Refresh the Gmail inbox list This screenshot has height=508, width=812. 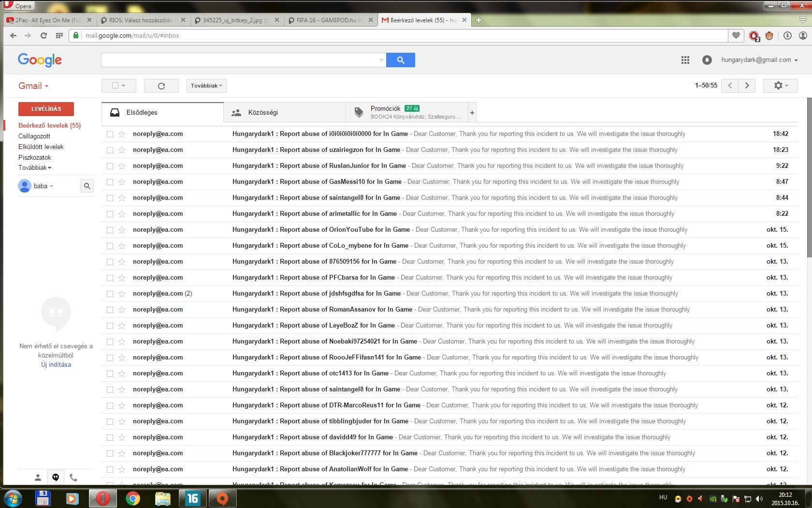pos(161,86)
